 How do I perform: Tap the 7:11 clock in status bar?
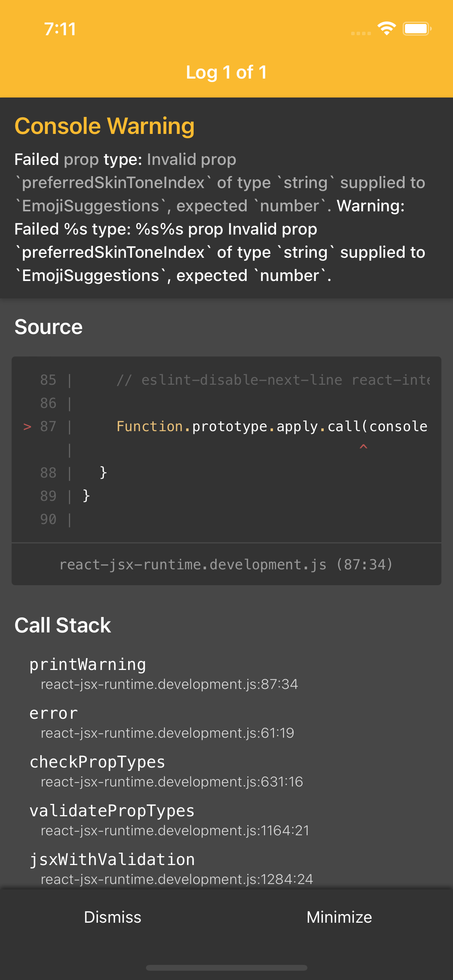pos(60,29)
